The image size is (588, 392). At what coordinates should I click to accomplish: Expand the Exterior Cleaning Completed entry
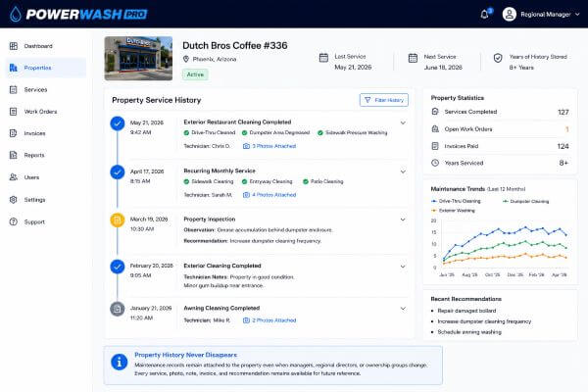403,267
